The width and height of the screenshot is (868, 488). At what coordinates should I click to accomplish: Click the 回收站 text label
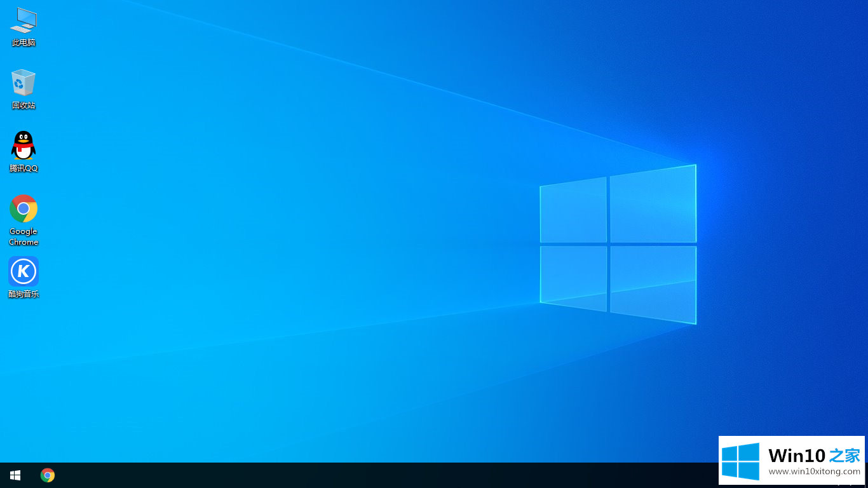[24, 105]
